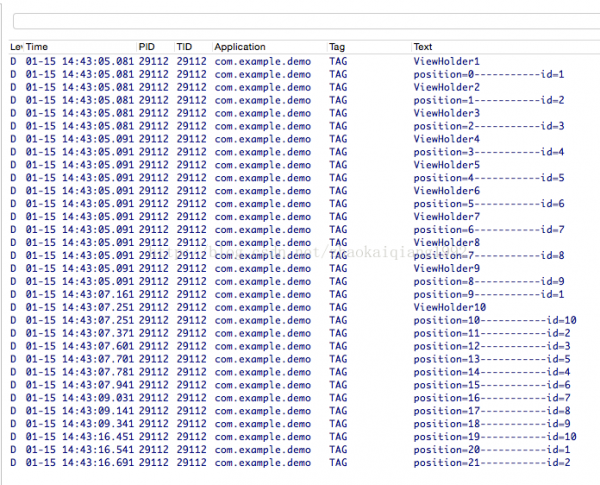Click timestamp 14:43:09.341
The image size is (600, 485).
click(x=98, y=424)
